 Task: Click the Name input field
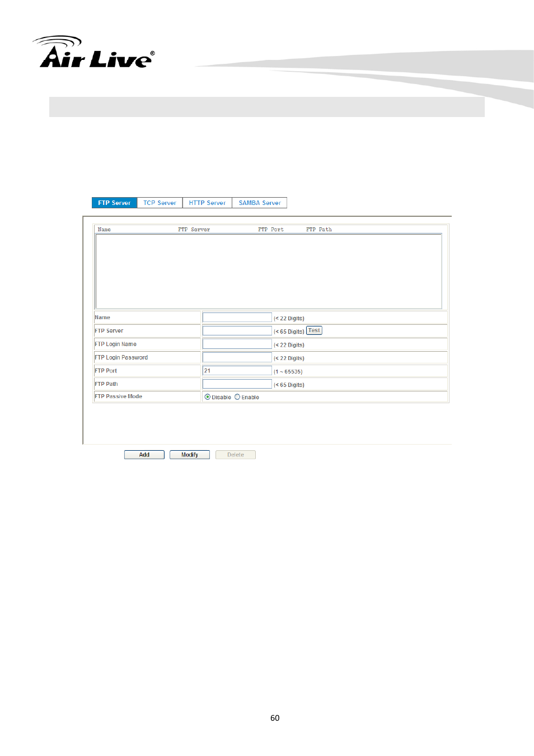coord(237,318)
